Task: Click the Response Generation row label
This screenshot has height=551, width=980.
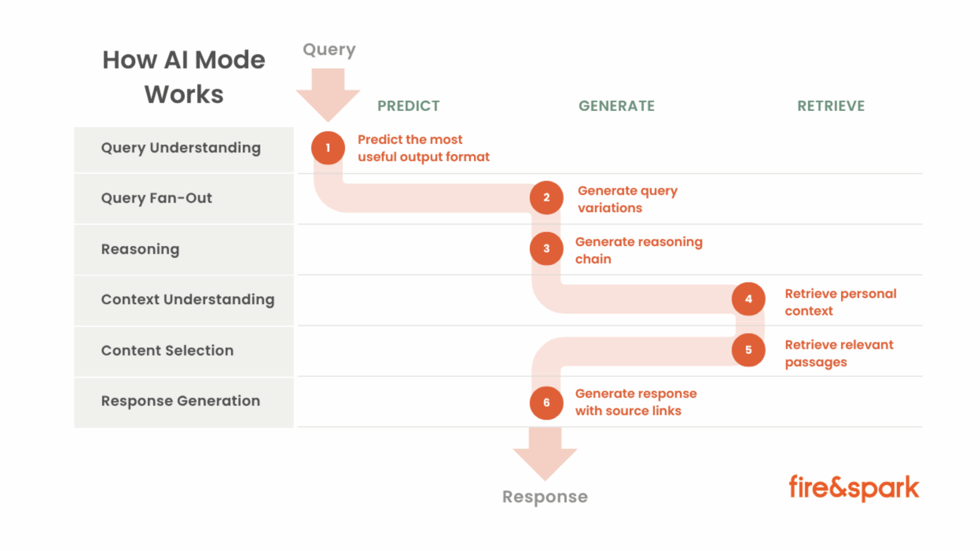Action: (181, 401)
